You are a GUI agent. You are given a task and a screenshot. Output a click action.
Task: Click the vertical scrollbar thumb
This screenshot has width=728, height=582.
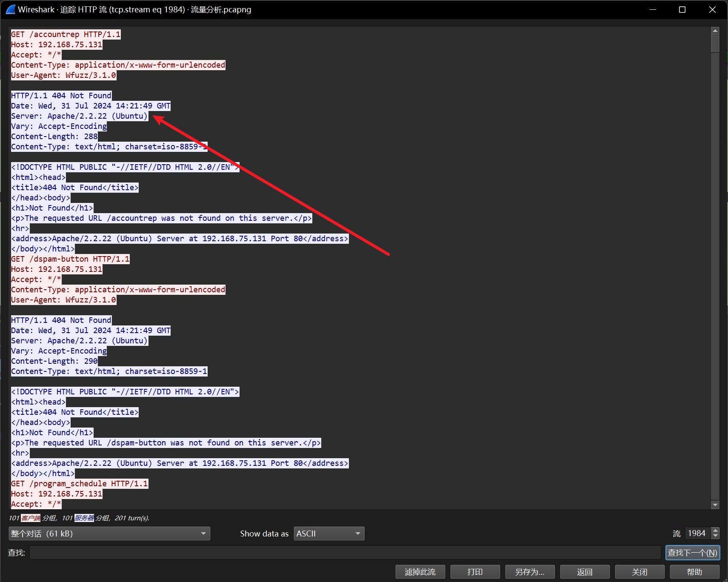pos(715,44)
